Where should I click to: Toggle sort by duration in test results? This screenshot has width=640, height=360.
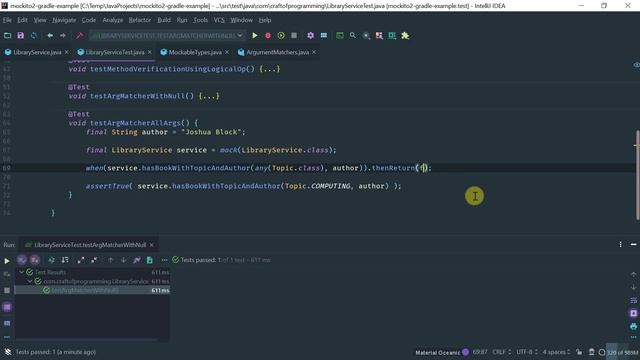[65, 260]
